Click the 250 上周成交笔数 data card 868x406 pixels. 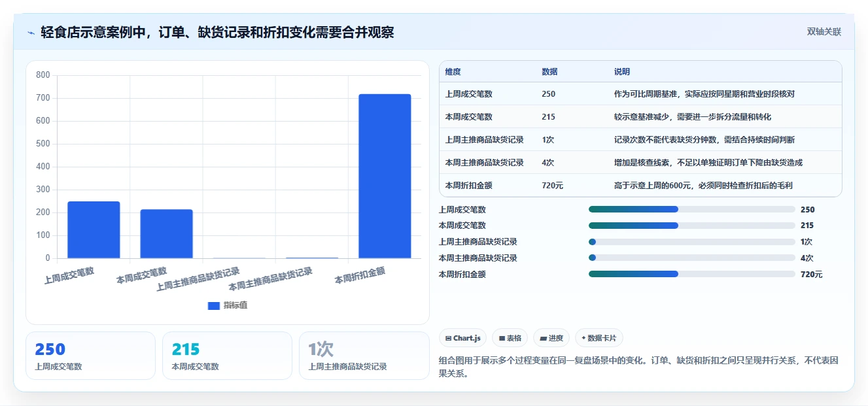(90, 356)
